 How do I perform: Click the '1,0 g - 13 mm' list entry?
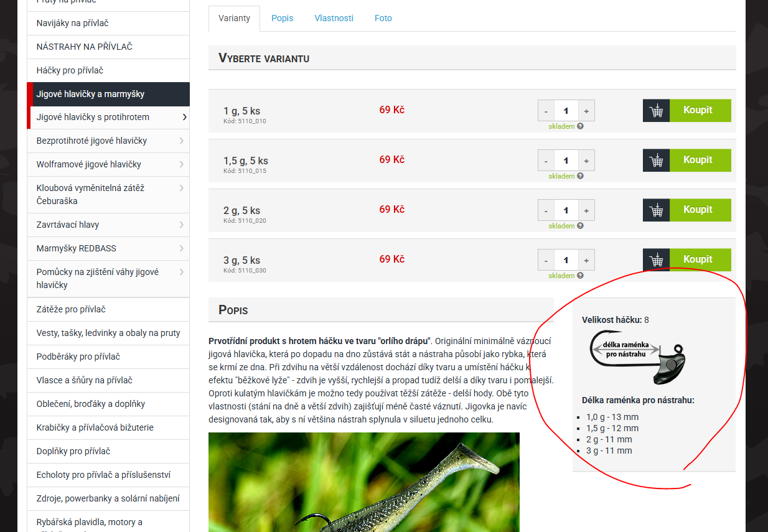tap(612, 417)
